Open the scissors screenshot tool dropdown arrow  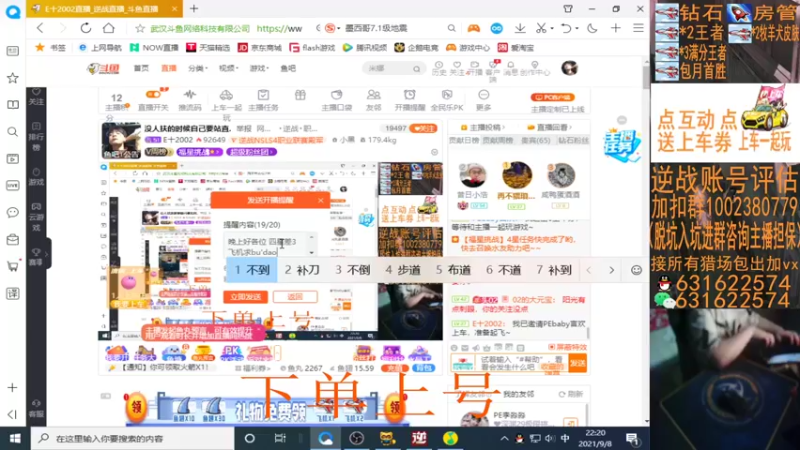click(553, 29)
